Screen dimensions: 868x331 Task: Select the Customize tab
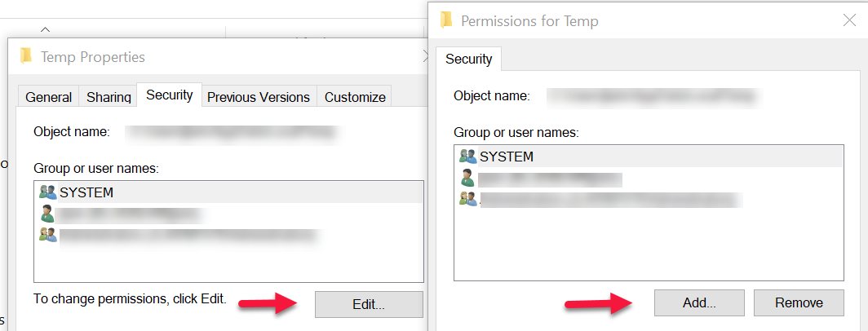point(355,97)
